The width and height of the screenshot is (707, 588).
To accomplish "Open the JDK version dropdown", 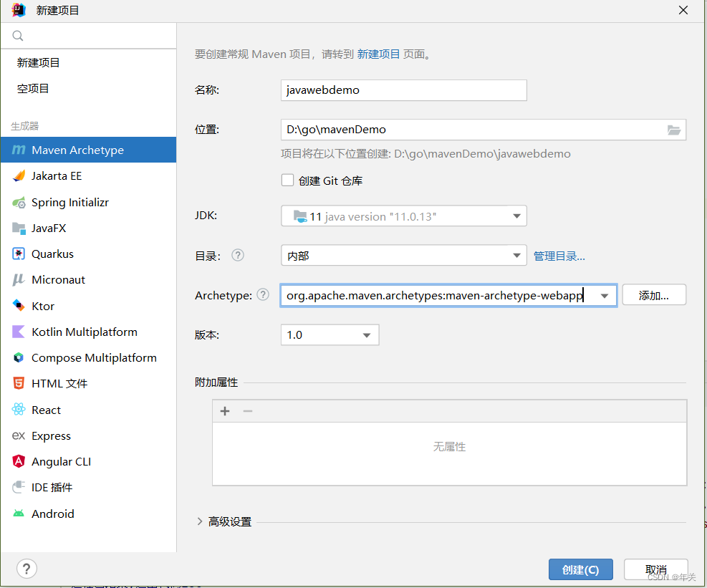I will [516, 216].
